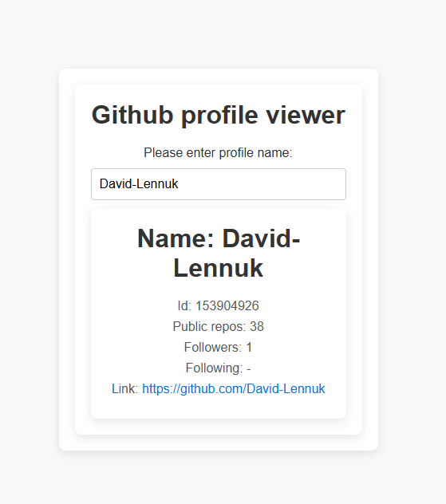Open the github.com/David-Lennuk link
The width and height of the screenshot is (446, 504).
click(x=234, y=389)
